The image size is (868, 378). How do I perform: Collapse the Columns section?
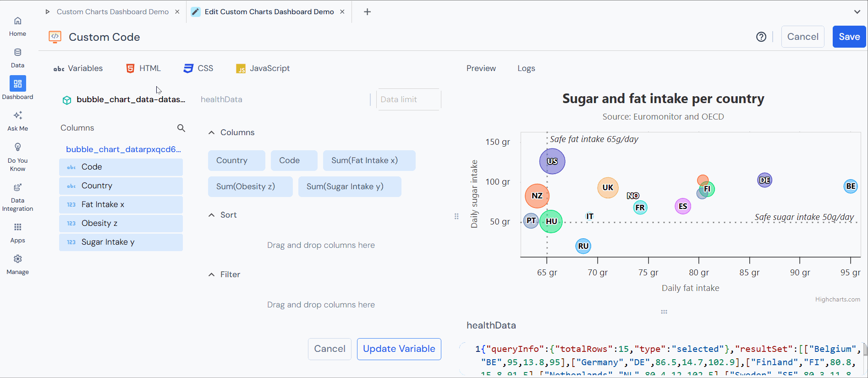[211, 132]
